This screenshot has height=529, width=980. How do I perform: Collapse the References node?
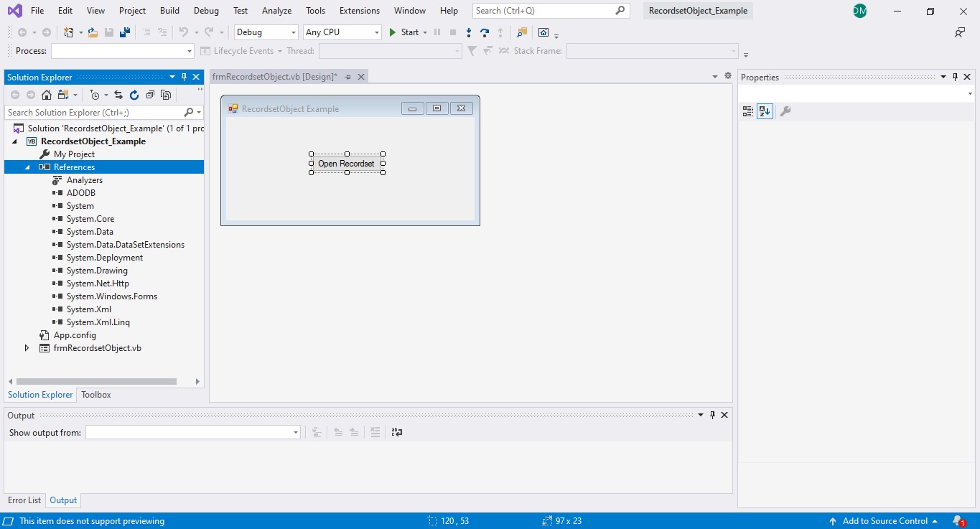pos(28,167)
